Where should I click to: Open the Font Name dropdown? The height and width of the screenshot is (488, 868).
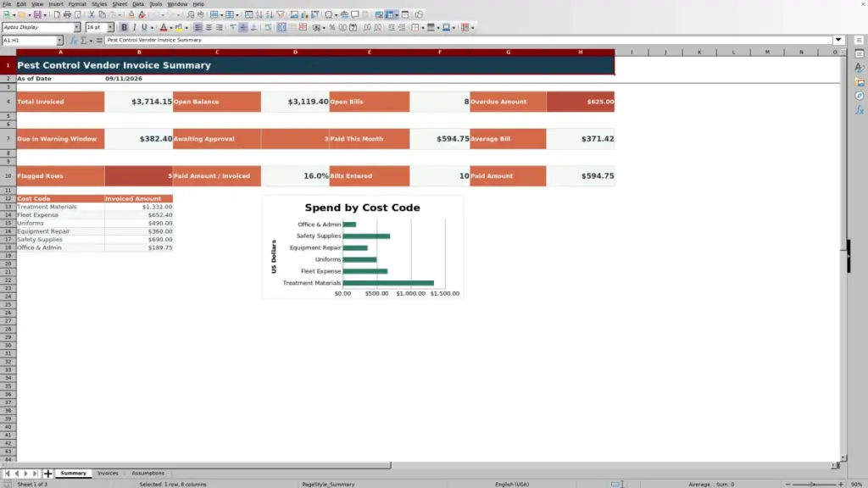76,27
